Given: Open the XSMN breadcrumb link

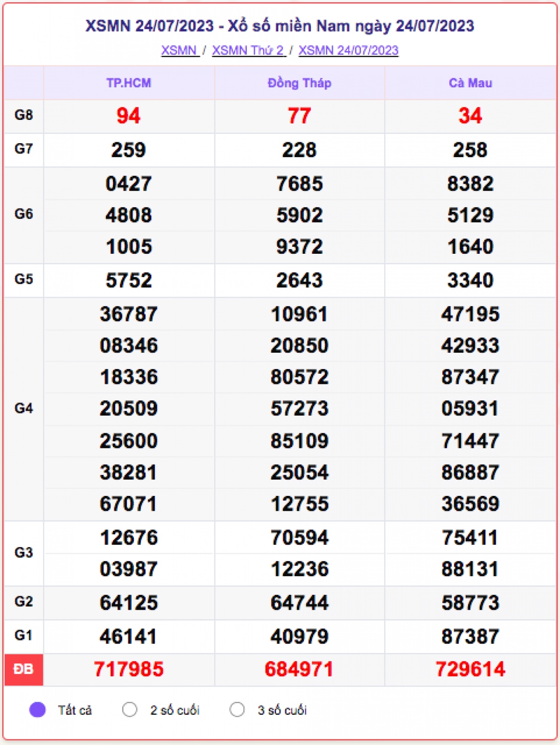Looking at the screenshot, I should (180, 50).
